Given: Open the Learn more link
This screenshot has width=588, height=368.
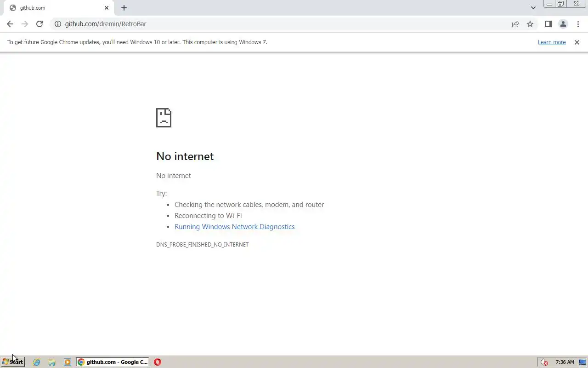Looking at the screenshot, I should 552,42.
